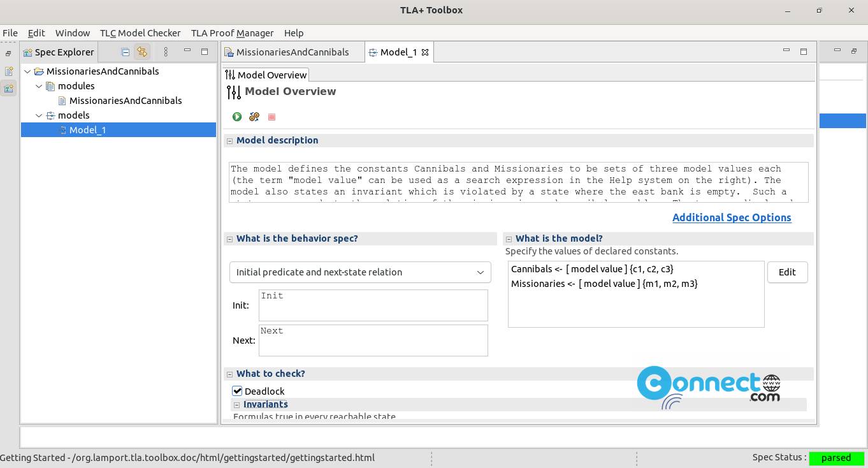868x468 pixels.
Task: Toggle Link with Editor icon in Spec Explorer
Action: tap(142, 52)
